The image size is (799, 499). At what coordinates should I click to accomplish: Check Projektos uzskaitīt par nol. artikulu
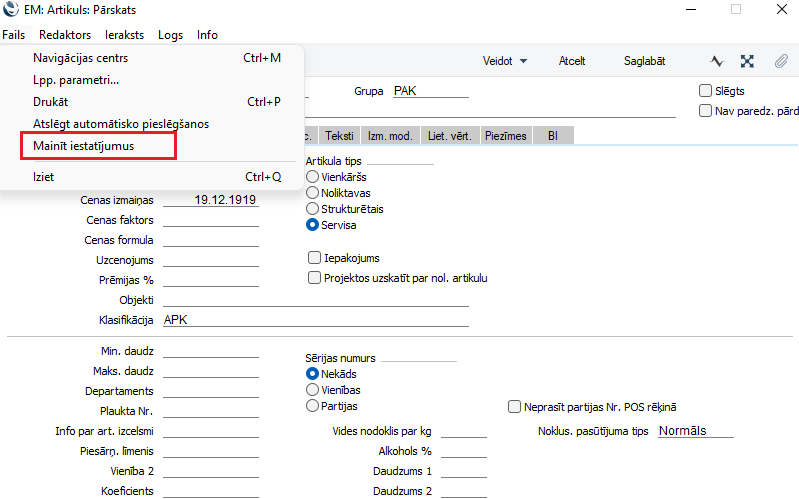(x=314, y=278)
